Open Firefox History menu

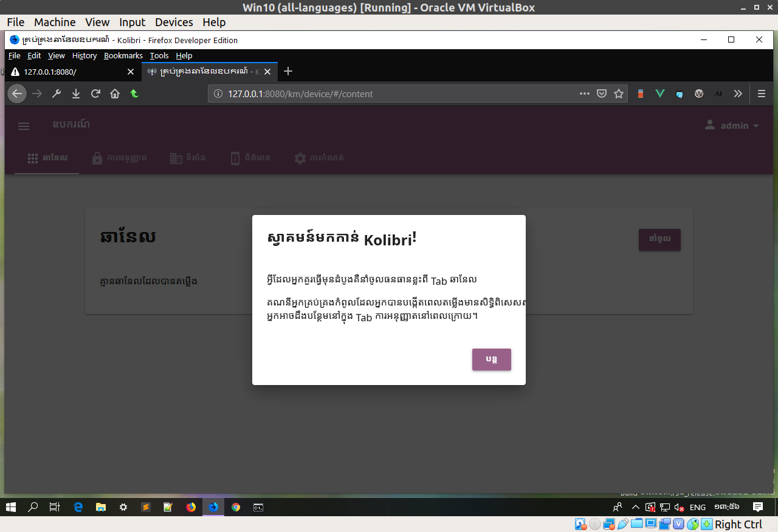pyautogui.click(x=84, y=55)
